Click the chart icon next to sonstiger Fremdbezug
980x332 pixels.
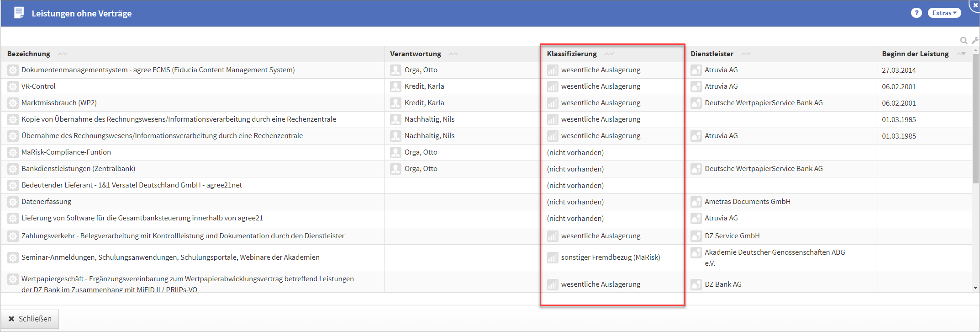(553, 257)
